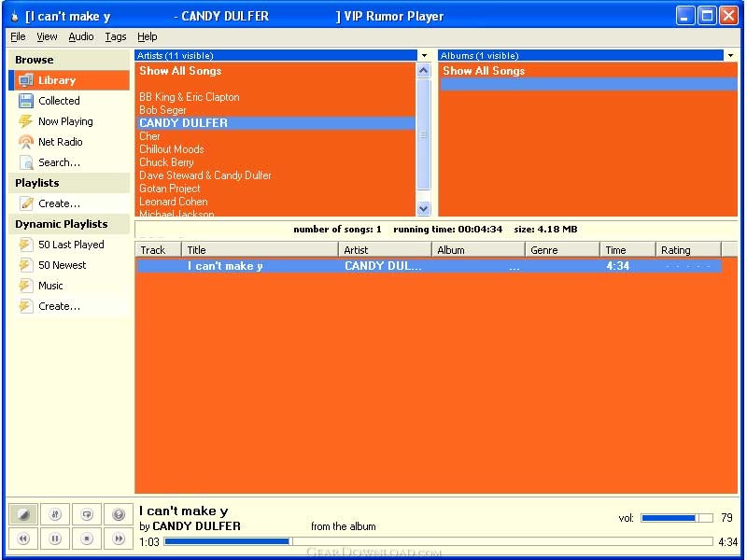Image resolution: width=747 pixels, height=560 pixels.
Task: Open the Help menu
Action: point(148,36)
